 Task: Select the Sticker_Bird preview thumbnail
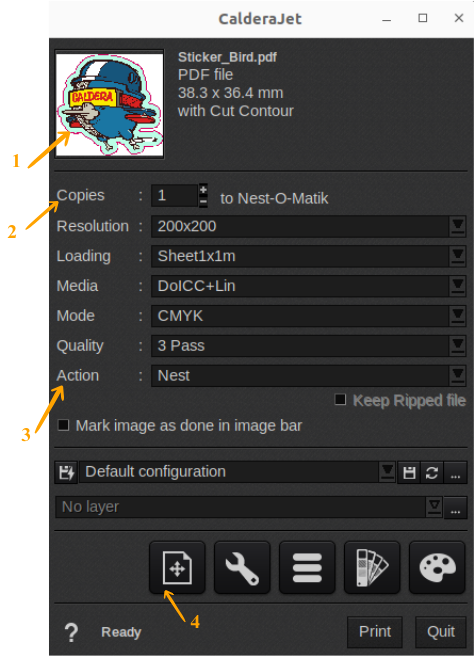(x=110, y=104)
